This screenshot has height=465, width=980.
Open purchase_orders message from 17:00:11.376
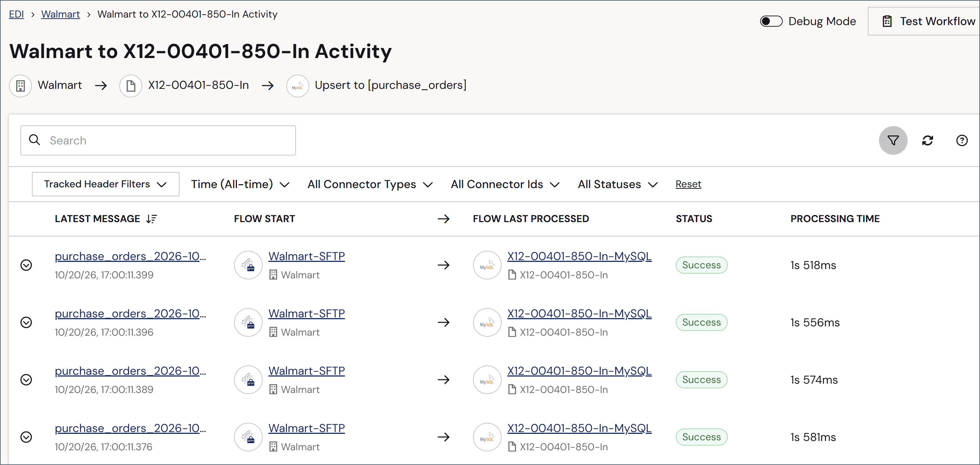click(x=130, y=428)
